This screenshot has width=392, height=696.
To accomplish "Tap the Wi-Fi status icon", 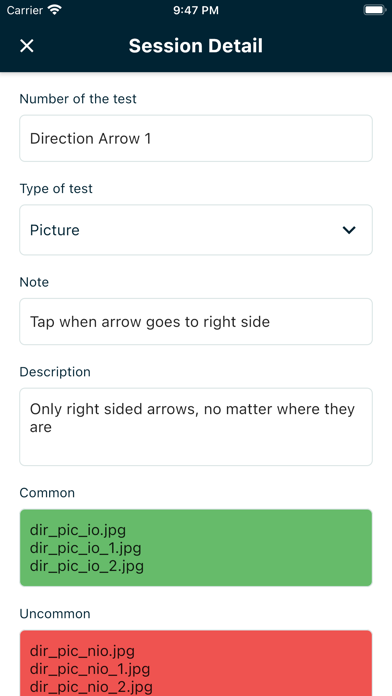I will tap(55, 10).
